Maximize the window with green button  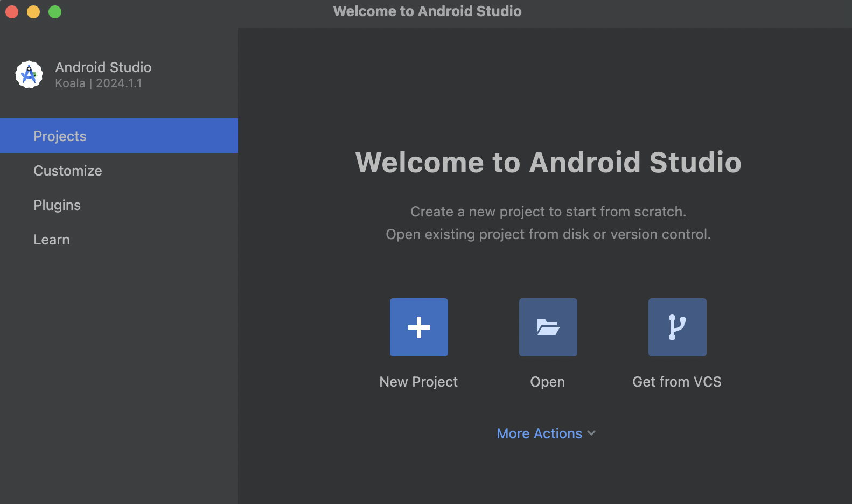pyautogui.click(x=55, y=11)
